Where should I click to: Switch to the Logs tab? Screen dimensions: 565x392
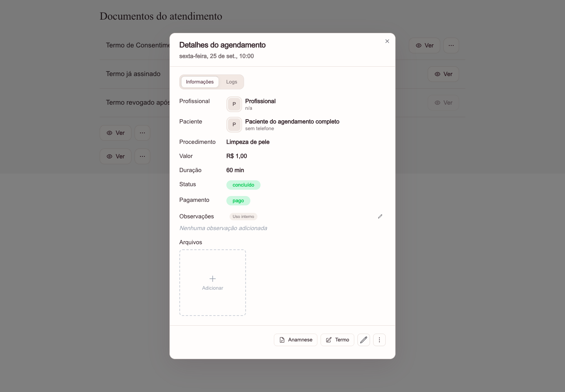tap(231, 82)
